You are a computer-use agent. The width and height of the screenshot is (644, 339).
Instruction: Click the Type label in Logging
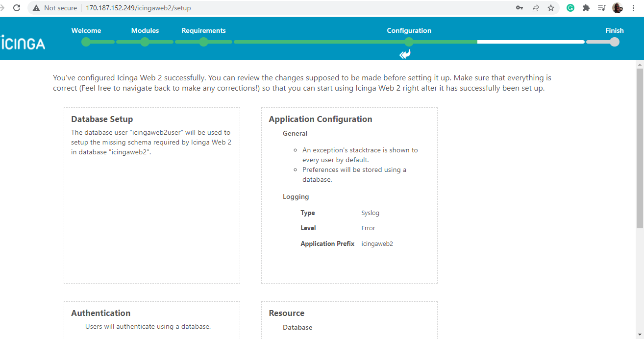(x=308, y=213)
